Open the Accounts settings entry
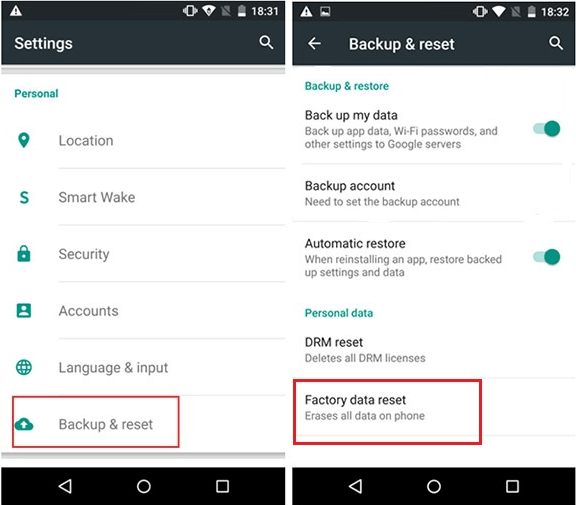The width and height of the screenshot is (576, 505). [143, 311]
